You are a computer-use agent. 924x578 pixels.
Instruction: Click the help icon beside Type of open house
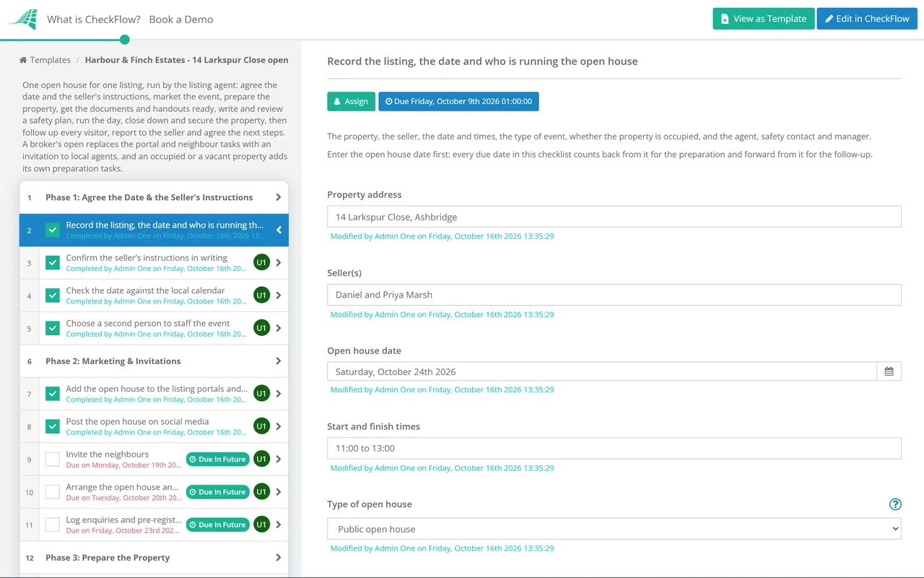click(x=895, y=504)
